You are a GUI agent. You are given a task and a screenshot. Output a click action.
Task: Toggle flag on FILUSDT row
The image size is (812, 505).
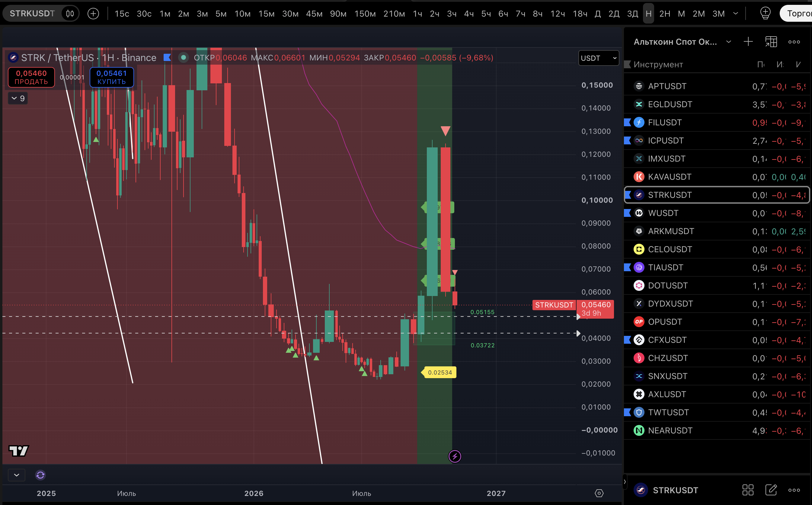(x=628, y=123)
